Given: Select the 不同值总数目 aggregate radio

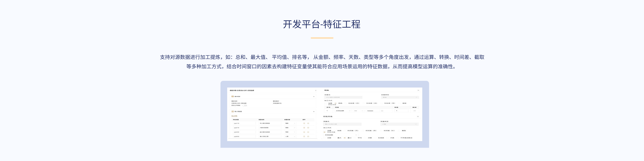Looking at the screenshot, I should pos(398,138).
